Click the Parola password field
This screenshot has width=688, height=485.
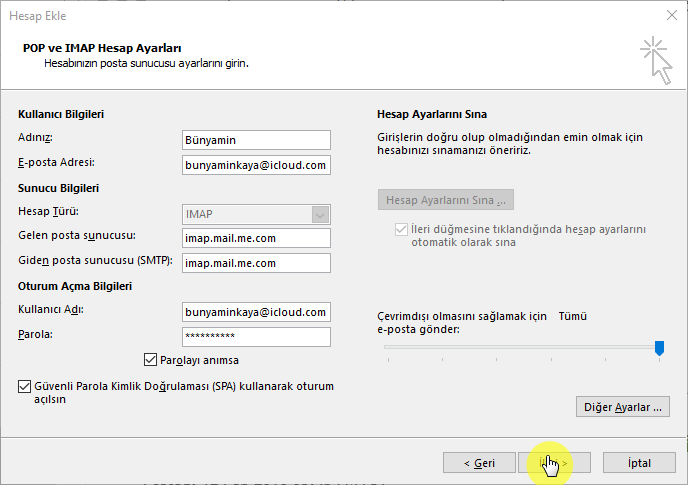point(256,337)
